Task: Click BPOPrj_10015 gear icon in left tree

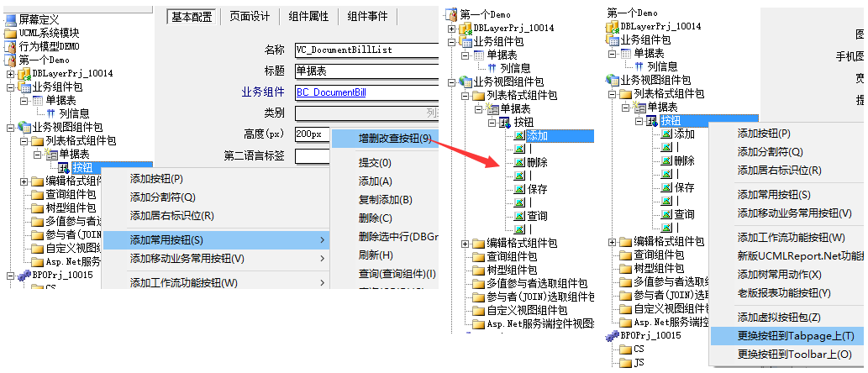Action: pyautogui.click(x=24, y=275)
